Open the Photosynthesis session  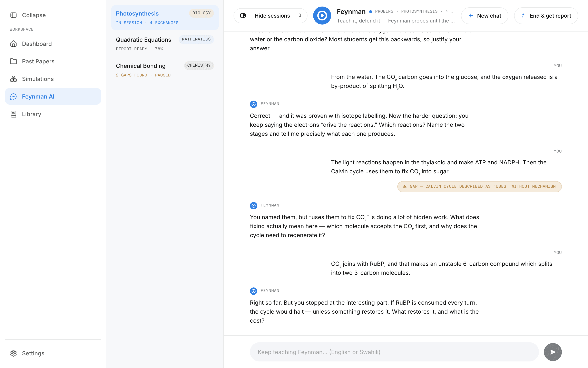165,18
